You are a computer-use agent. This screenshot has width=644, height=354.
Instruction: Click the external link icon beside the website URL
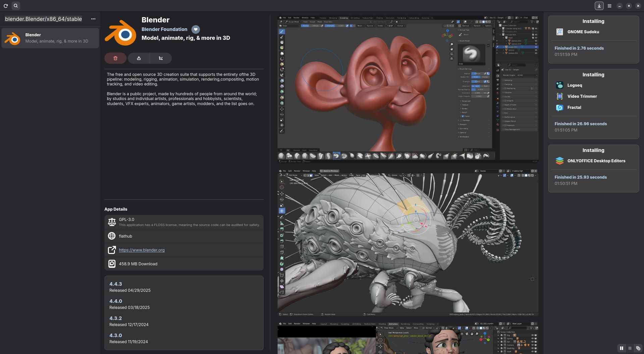pyautogui.click(x=112, y=250)
